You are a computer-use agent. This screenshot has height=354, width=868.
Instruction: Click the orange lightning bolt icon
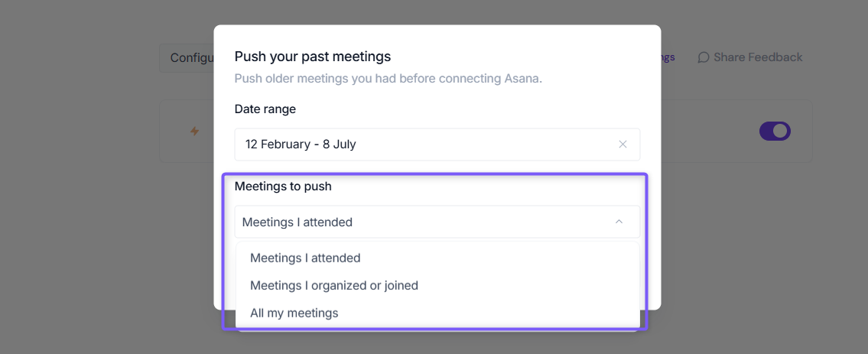195,131
